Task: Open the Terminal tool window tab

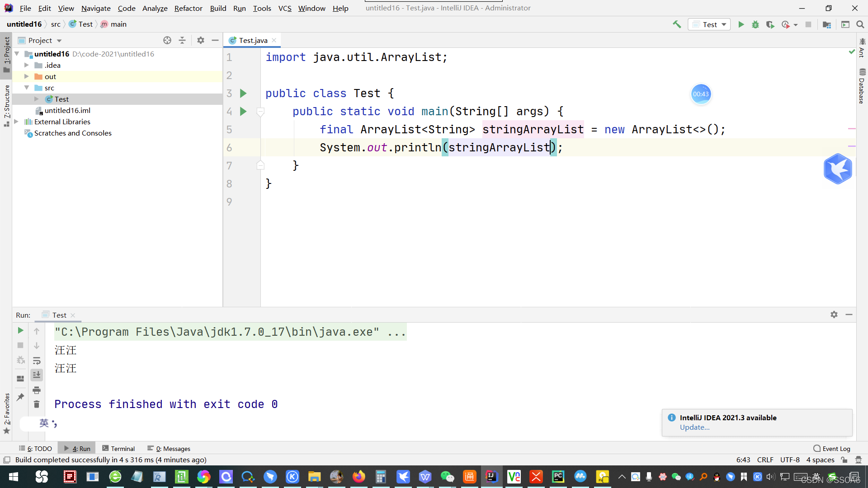Action: (x=118, y=448)
